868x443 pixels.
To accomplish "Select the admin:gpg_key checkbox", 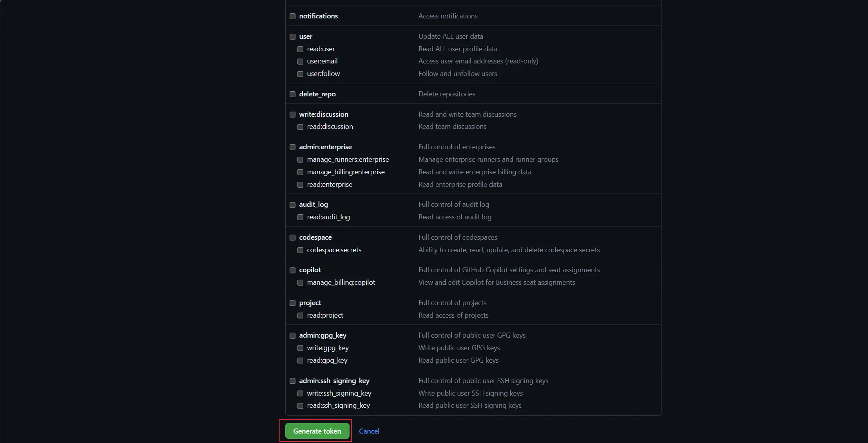I will [292, 336].
